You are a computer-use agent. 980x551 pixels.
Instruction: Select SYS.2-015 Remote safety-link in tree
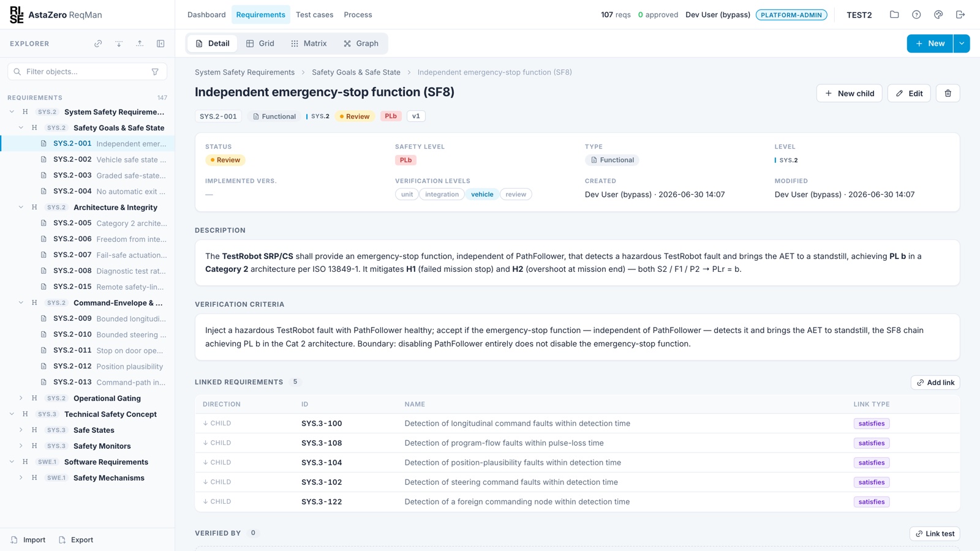tap(87, 287)
